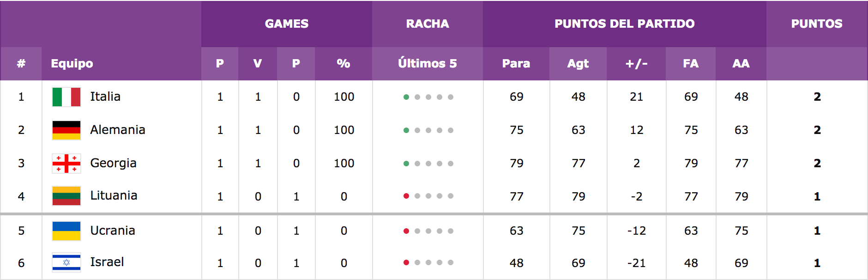Click the Ucrania flag icon
868x280 pixels.
(66, 231)
